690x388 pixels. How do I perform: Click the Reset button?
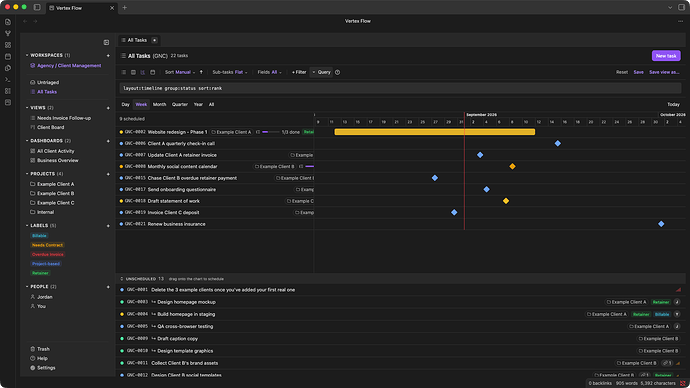(622, 72)
